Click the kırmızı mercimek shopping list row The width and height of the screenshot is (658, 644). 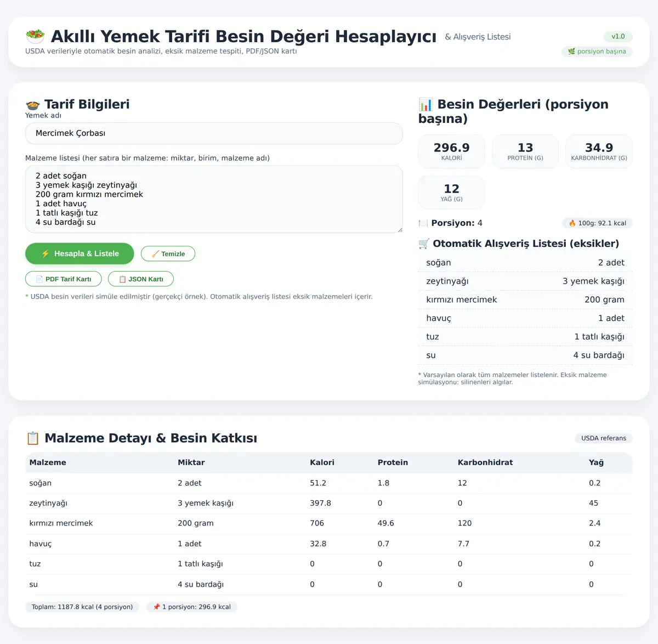tap(525, 300)
